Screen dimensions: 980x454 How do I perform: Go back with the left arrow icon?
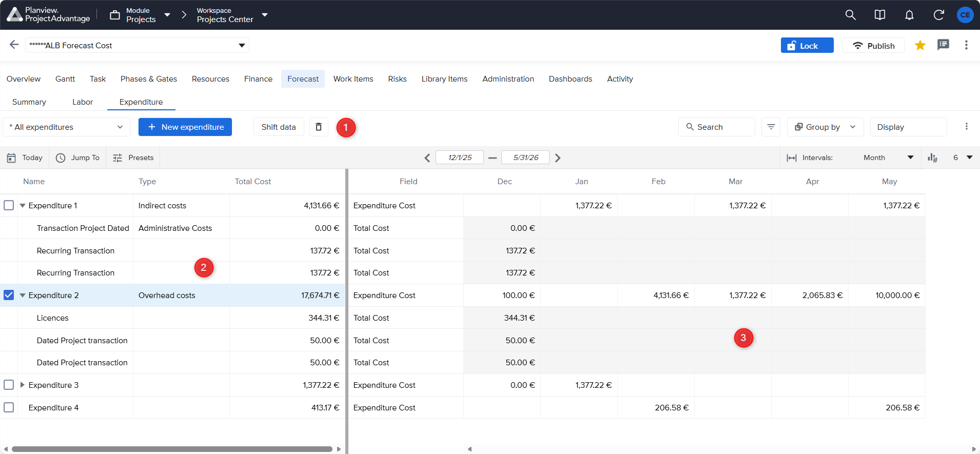tap(14, 45)
